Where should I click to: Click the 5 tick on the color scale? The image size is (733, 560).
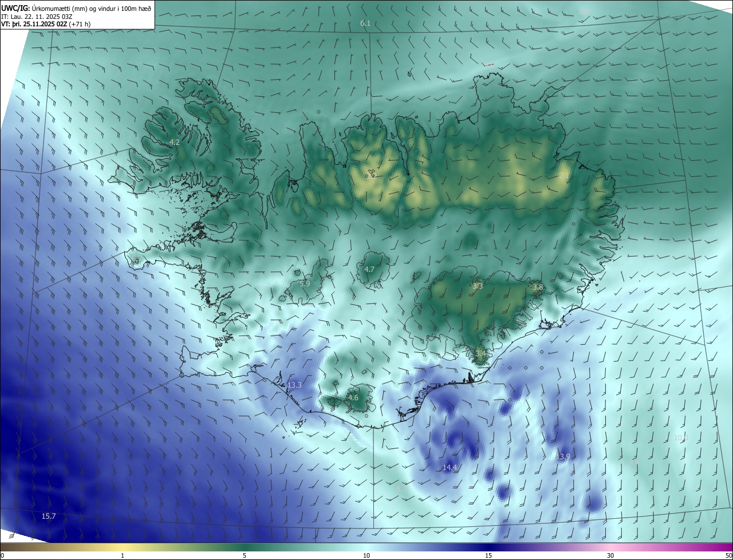245,555
